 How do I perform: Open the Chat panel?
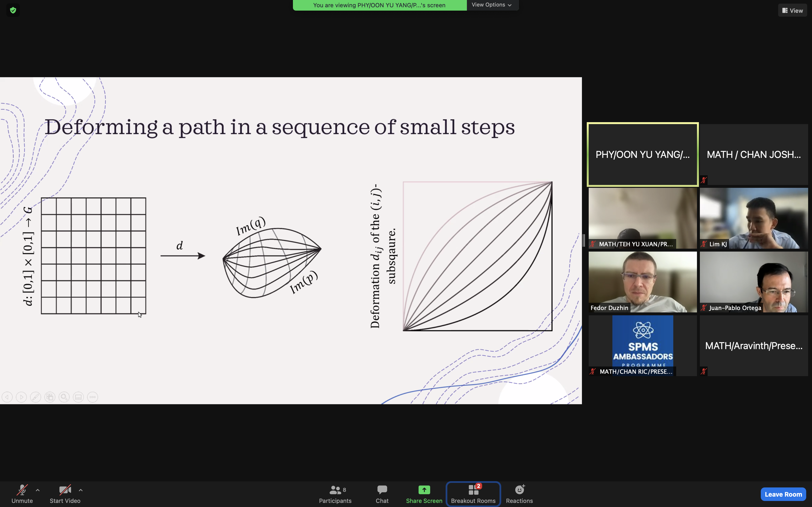[382, 493]
